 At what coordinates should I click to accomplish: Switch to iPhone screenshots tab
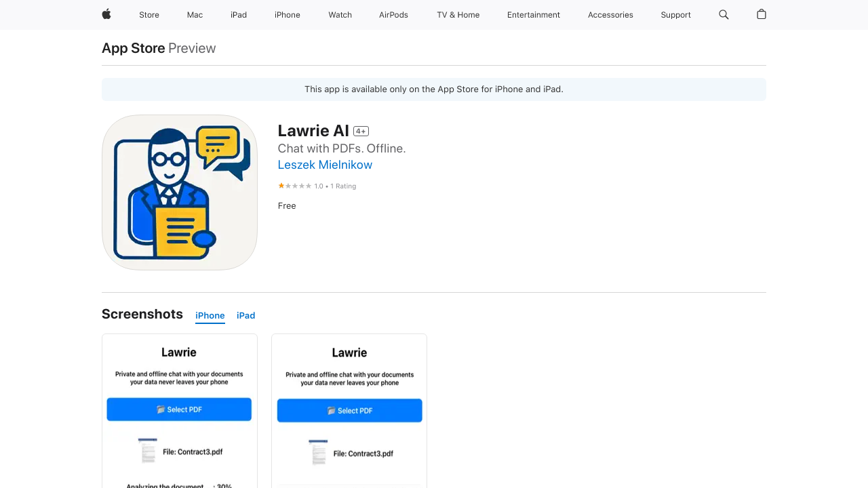[x=210, y=316]
